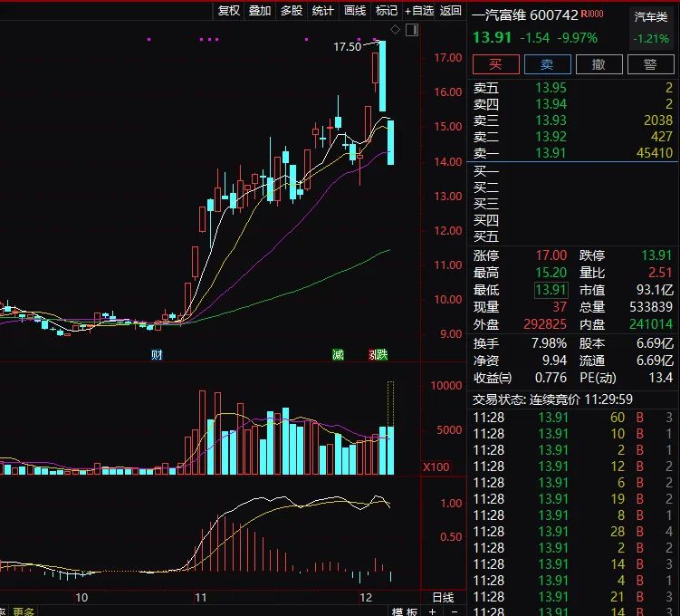Click the month 12 label on time axis
The width and height of the screenshot is (680, 616).
366,598
